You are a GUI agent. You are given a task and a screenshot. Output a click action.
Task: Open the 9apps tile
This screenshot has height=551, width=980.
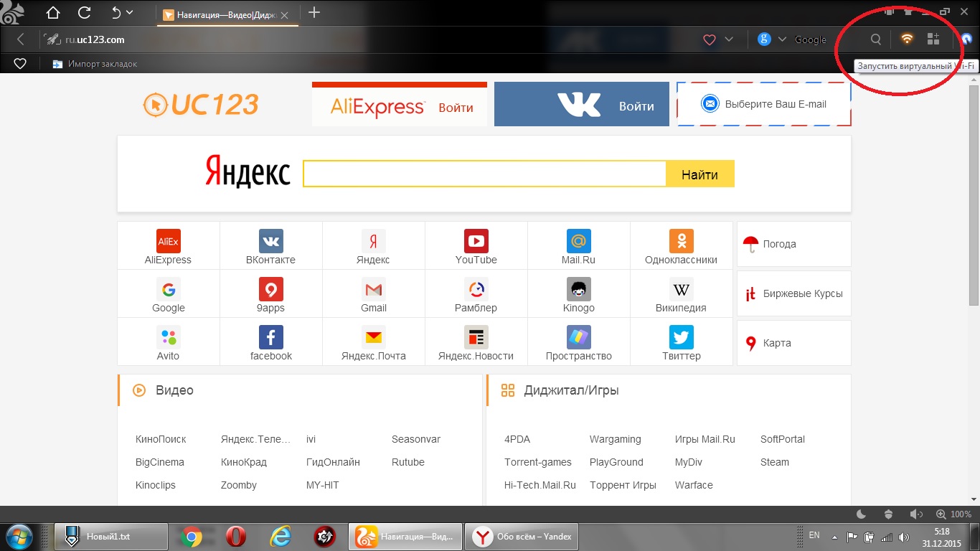click(270, 294)
